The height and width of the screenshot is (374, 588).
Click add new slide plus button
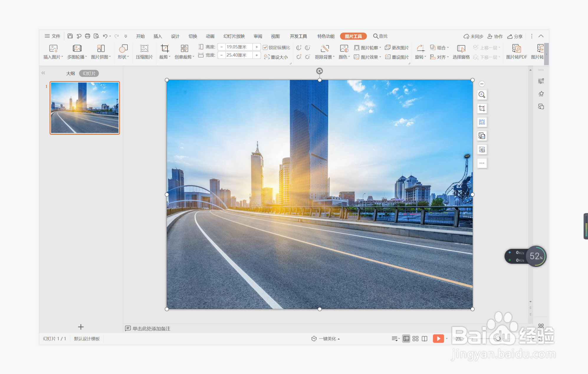click(x=81, y=327)
